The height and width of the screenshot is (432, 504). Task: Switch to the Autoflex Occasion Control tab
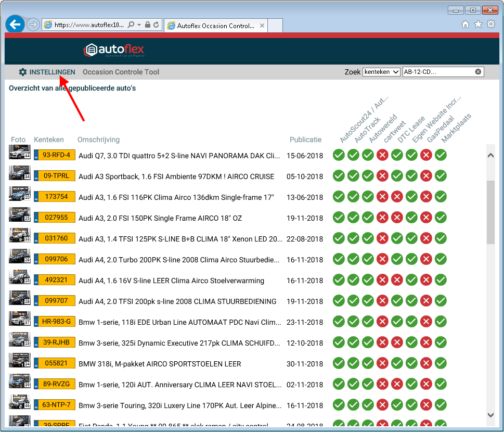pos(215,26)
